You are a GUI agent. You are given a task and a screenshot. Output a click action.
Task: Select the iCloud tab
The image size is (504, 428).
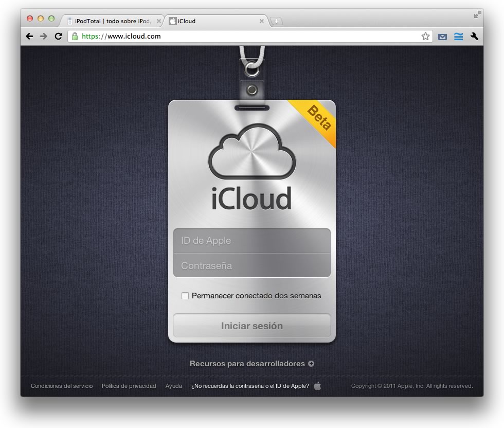click(215, 21)
